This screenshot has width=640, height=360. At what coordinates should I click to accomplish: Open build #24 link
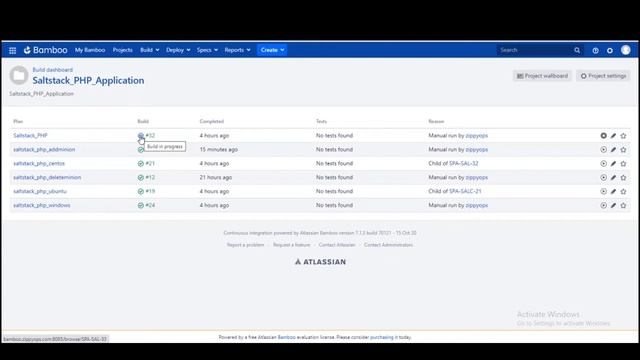point(150,205)
